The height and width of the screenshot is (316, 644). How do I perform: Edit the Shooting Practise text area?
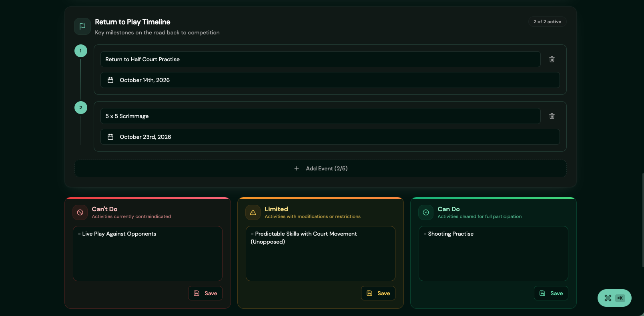494,254
